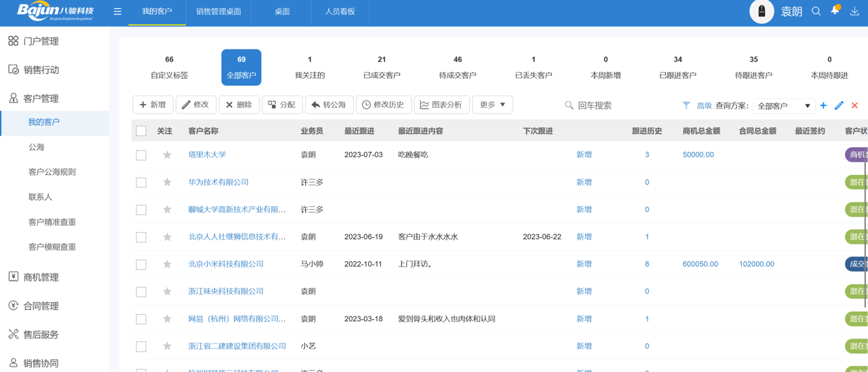Screen dimensions: 868x372
Task: Edit query scheme with pencil icon
Action: [x=839, y=105]
